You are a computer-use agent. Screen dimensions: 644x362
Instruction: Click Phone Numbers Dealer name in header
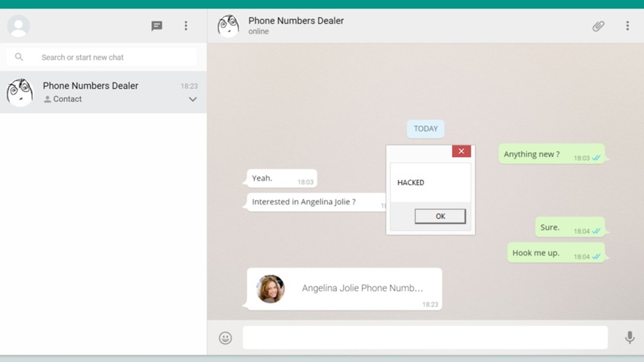[296, 21]
